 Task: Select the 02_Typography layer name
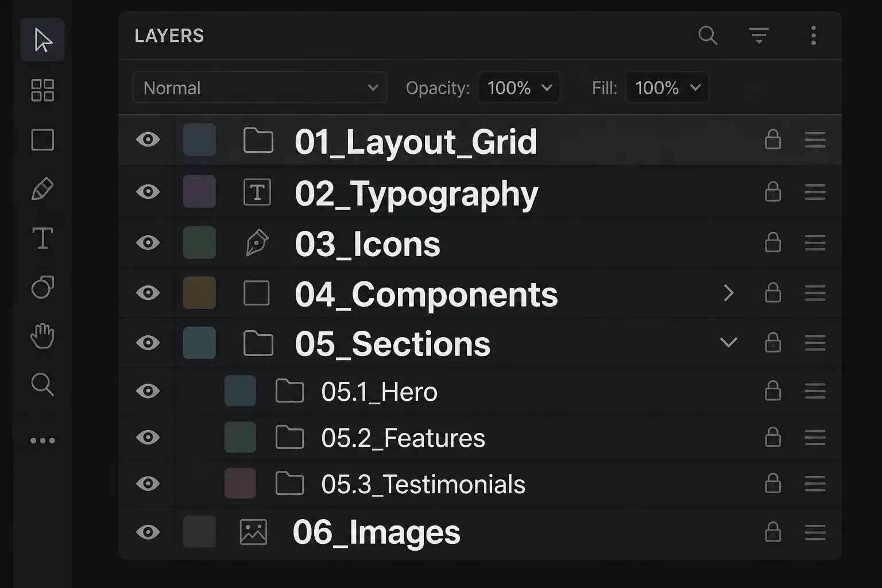pyautogui.click(x=416, y=195)
